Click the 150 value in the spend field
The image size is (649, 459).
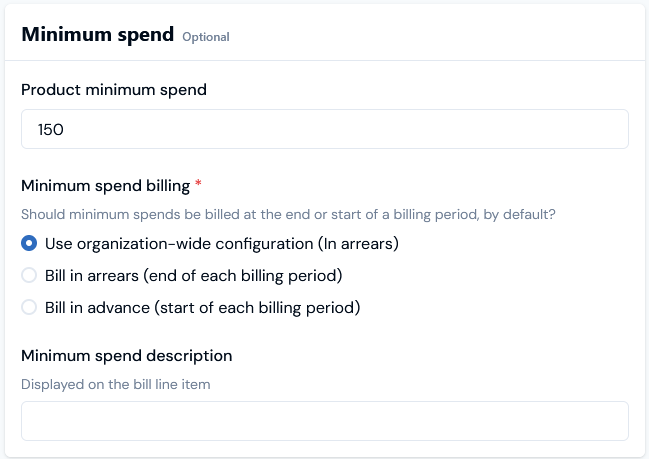(x=50, y=130)
